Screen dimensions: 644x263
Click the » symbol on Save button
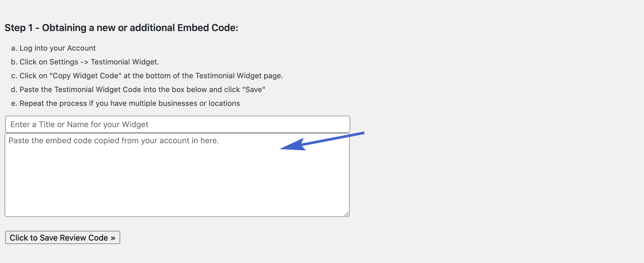coord(113,238)
